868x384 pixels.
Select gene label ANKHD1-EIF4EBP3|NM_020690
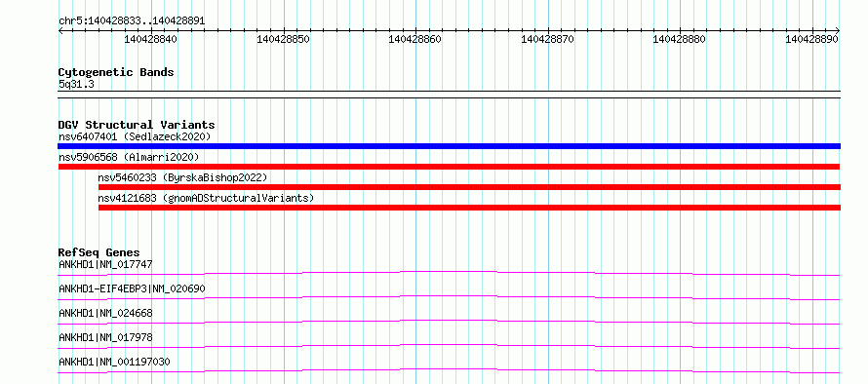(133, 288)
